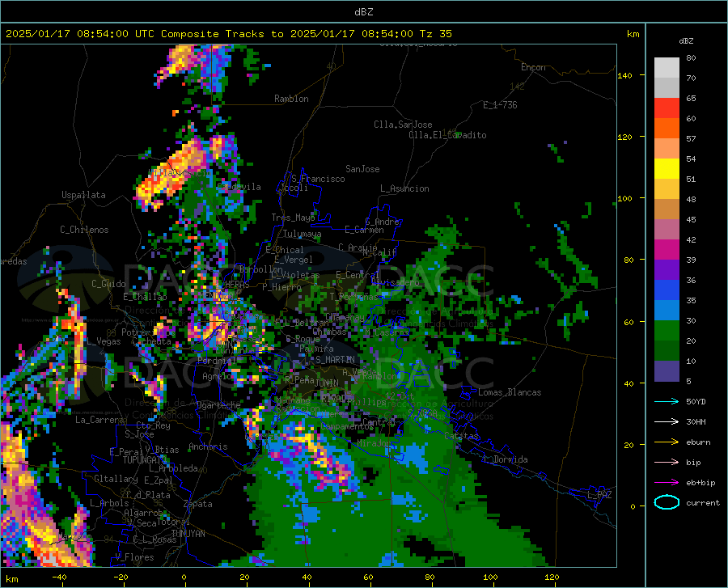Click the 35 dBZ blue color swatch
The image size is (728, 588).
667,311
